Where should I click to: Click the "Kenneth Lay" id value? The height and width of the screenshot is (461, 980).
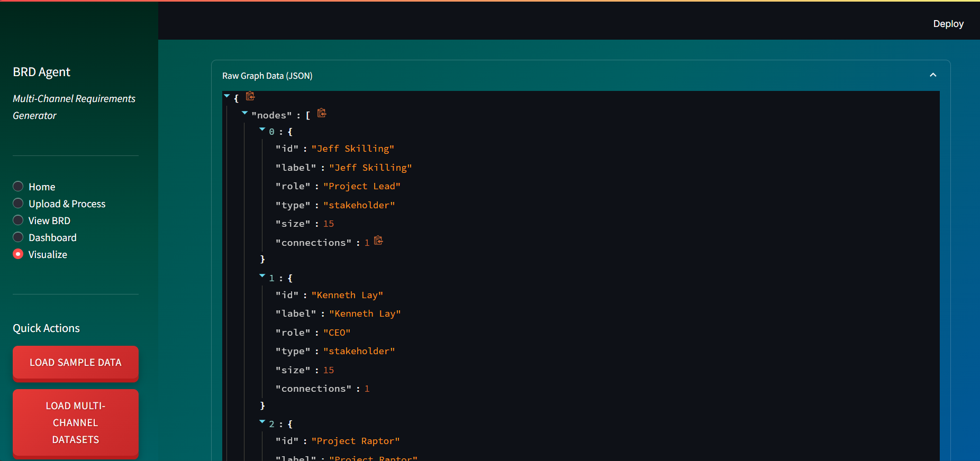[x=347, y=295]
